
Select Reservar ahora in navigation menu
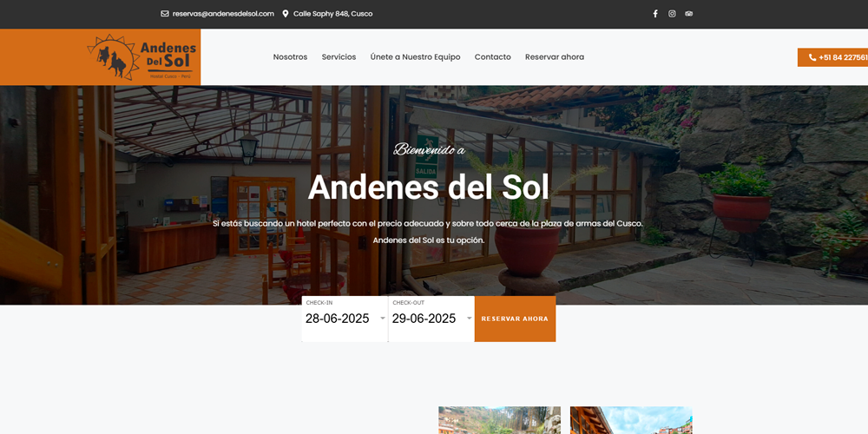click(x=555, y=57)
